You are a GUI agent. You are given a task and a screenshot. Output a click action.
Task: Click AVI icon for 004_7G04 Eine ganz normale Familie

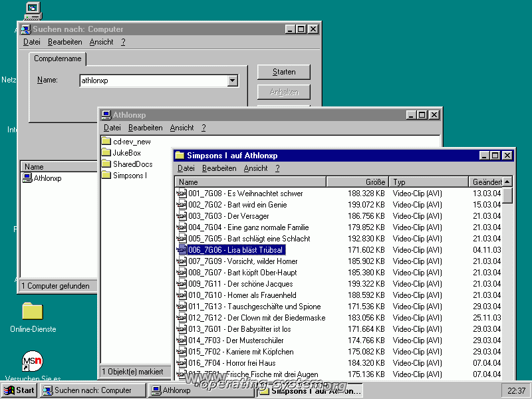pyautogui.click(x=182, y=227)
